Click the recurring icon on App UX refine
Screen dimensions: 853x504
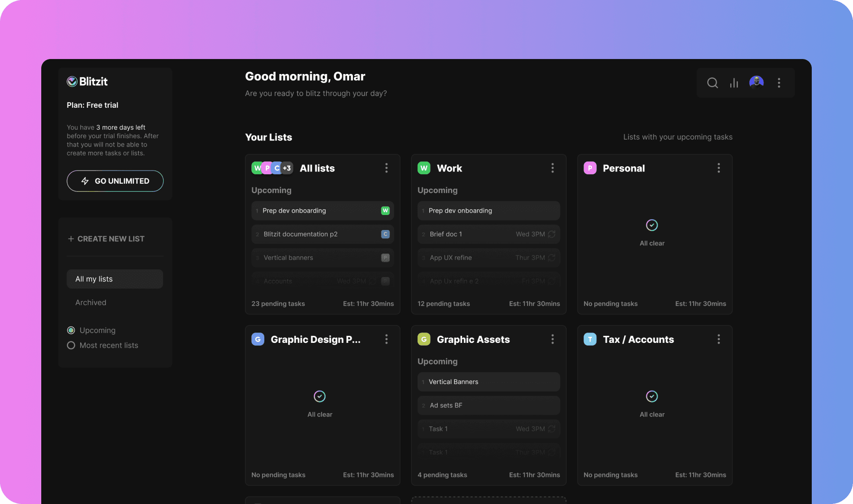pyautogui.click(x=552, y=258)
